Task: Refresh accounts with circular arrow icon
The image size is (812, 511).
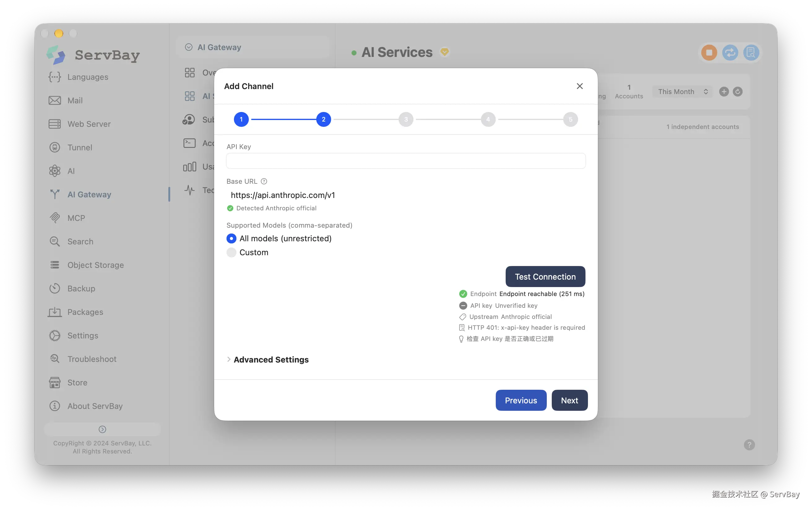Action: (x=737, y=92)
